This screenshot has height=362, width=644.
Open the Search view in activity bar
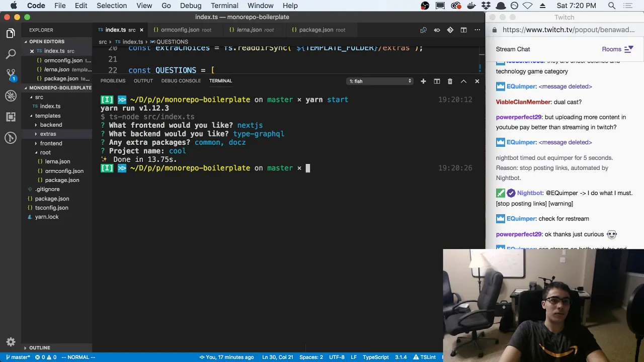11,54
